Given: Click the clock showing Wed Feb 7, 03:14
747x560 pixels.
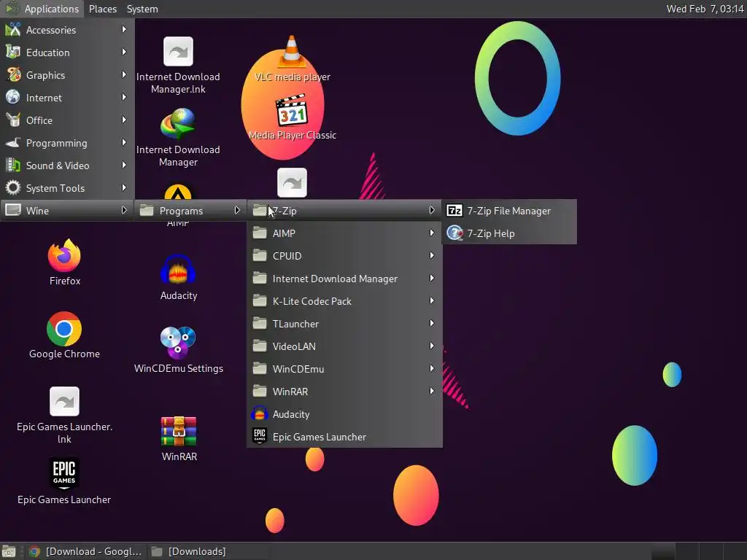Looking at the screenshot, I should (705, 9).
